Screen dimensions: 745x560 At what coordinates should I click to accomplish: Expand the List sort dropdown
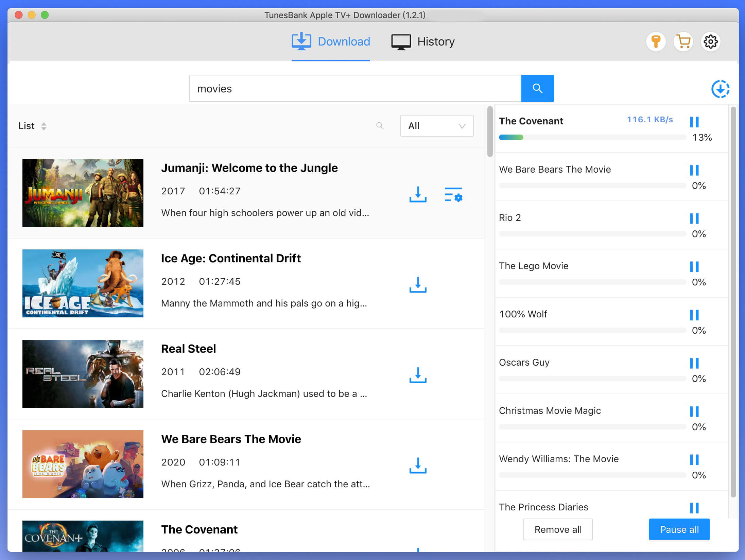pyautogui.click(x=33, y=125)
